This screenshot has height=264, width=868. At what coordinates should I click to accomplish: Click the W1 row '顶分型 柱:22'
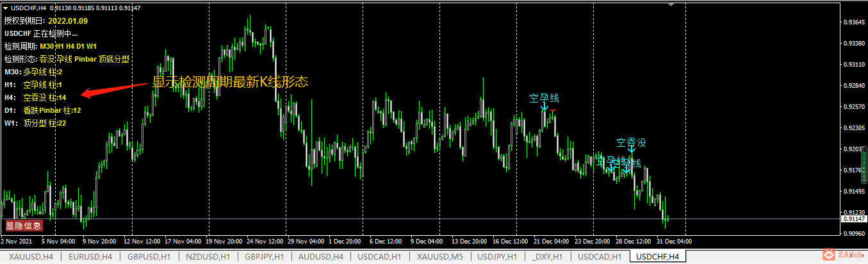click(45, 123)
